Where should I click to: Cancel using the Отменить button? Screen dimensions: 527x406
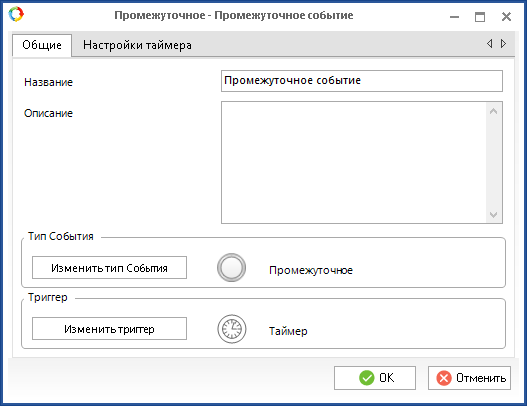click(469, 378)
